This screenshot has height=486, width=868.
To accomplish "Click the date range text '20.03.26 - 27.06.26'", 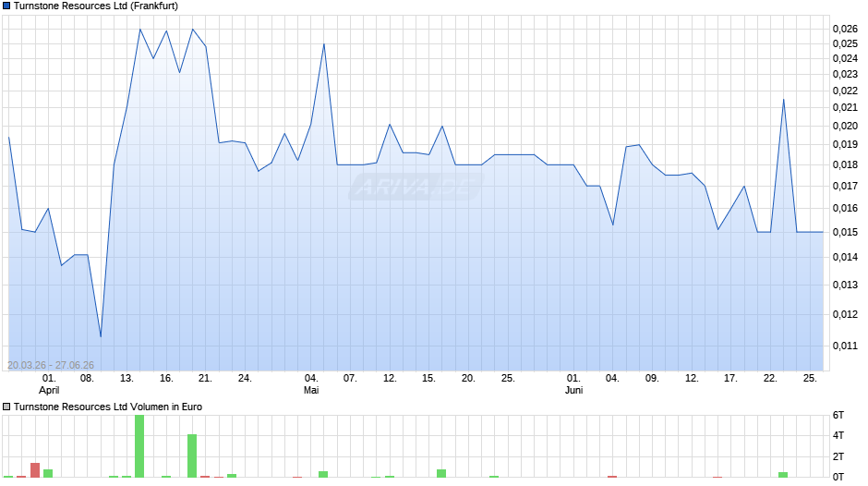I will tap(51, 365).
